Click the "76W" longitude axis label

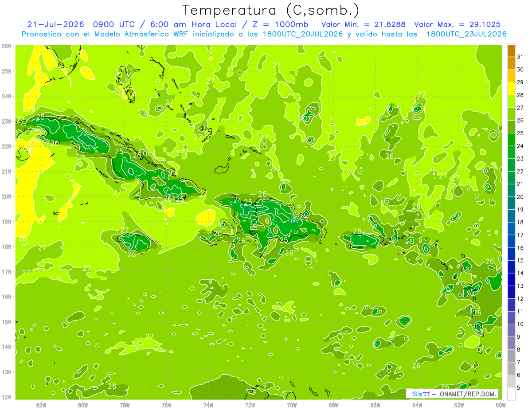pos(167,404)
